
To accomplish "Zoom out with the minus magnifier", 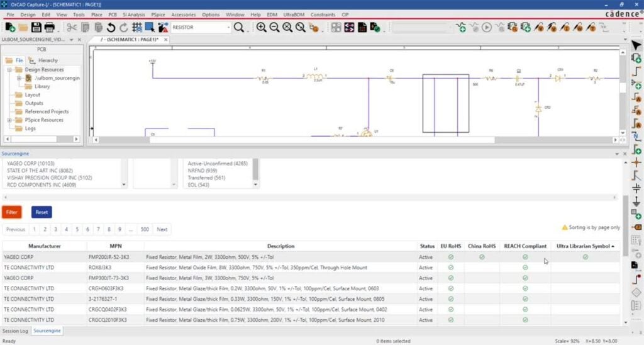I will coord(274,28).
